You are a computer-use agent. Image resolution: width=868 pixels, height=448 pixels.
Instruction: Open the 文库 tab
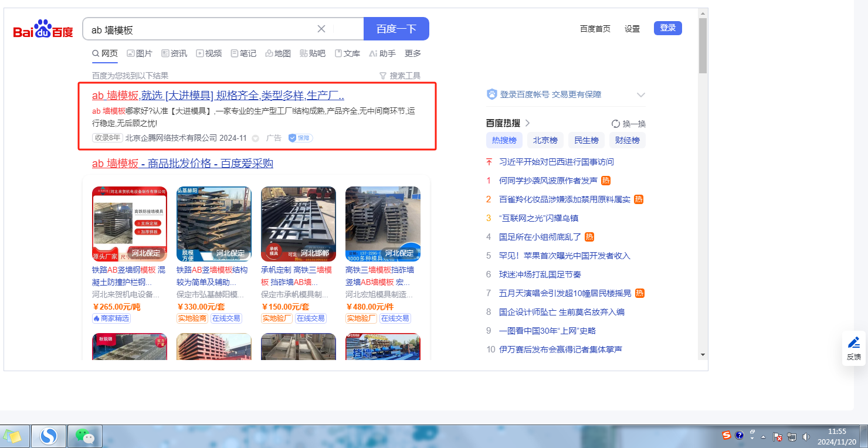point(347,53)
